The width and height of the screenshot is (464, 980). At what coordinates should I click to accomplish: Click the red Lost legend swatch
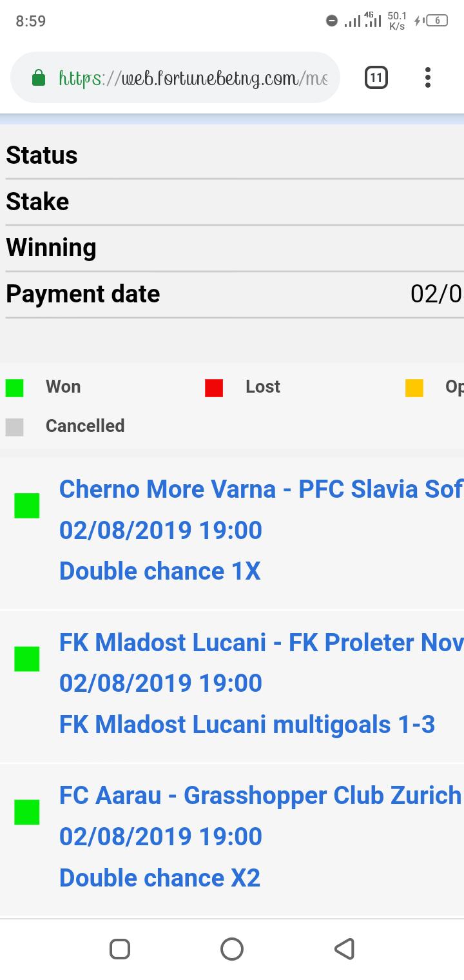point(214,388)
